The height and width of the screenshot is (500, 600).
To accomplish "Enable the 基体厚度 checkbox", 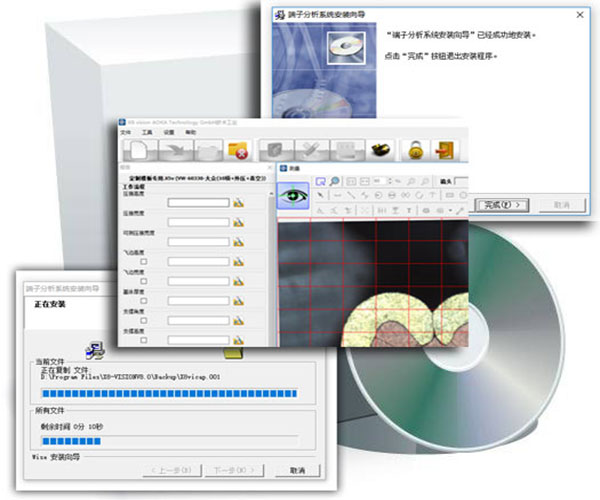I will tap(143, 301).
